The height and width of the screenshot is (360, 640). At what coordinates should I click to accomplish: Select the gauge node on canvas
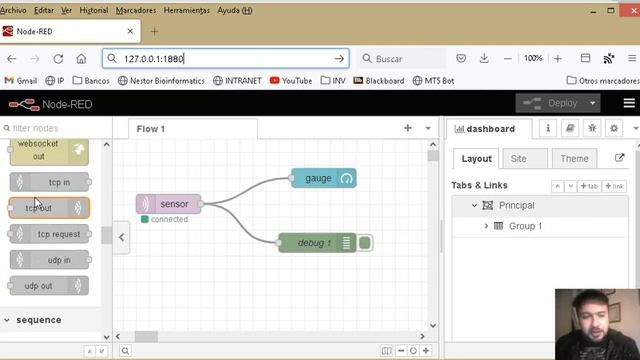tap(324, 178)
